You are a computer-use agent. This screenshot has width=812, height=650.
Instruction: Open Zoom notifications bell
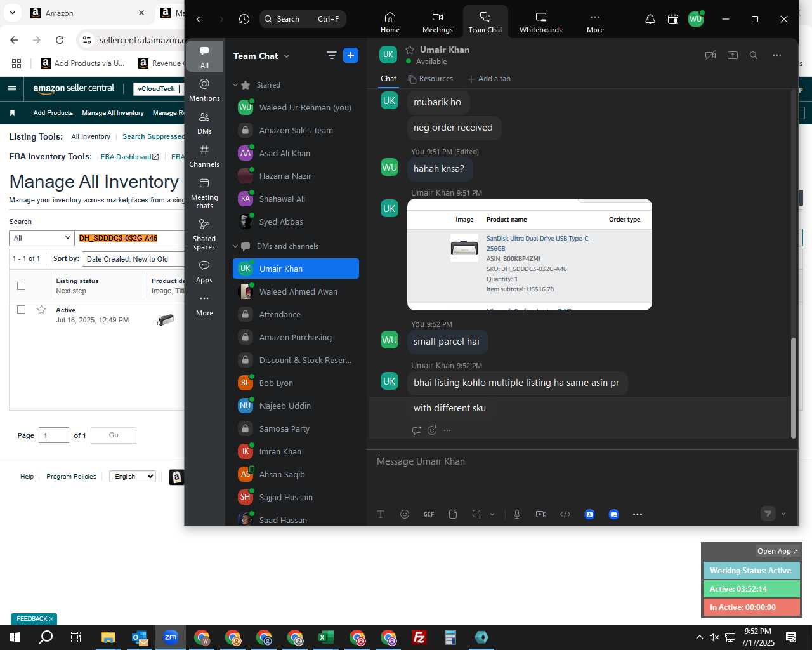tap(650, 19)
